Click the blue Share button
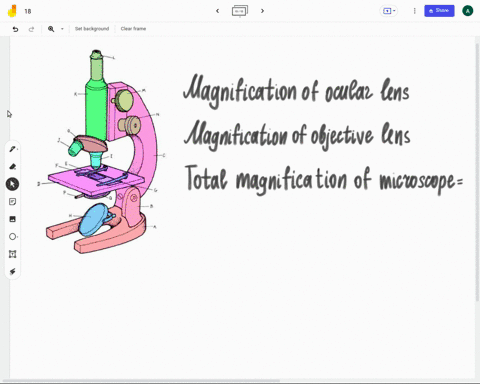Viewport: 480px width, 384px height. (x=439, y=11)
